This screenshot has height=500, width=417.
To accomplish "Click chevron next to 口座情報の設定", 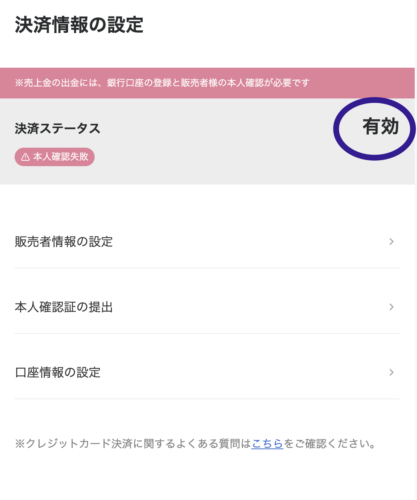I will pyautogui.click(x=392, y=372).
